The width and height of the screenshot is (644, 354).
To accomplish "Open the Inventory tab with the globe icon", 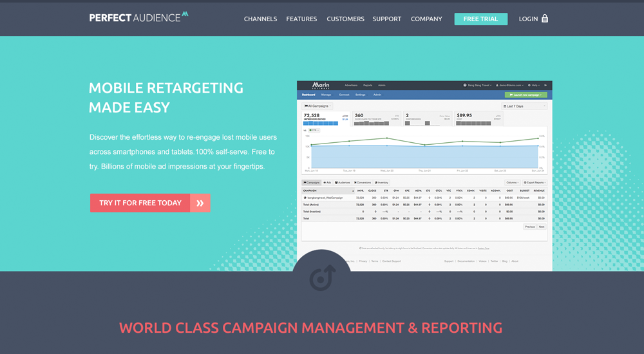I will [381, 183].
